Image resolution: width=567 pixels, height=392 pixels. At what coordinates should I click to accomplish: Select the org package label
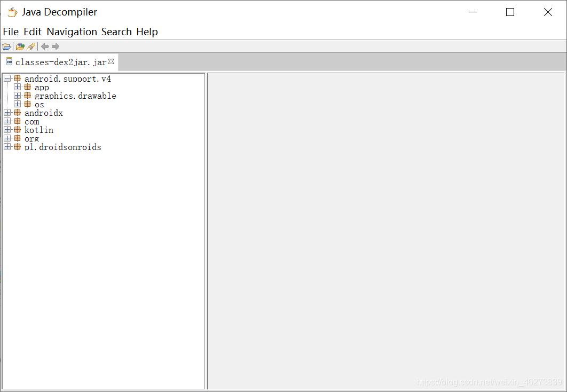[x=31, y=138]
